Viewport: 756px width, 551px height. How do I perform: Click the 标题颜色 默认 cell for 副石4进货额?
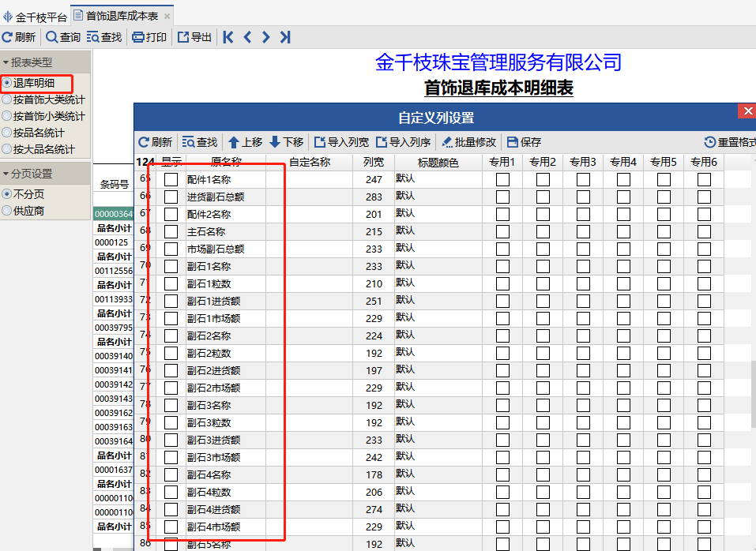coord(438,509)
